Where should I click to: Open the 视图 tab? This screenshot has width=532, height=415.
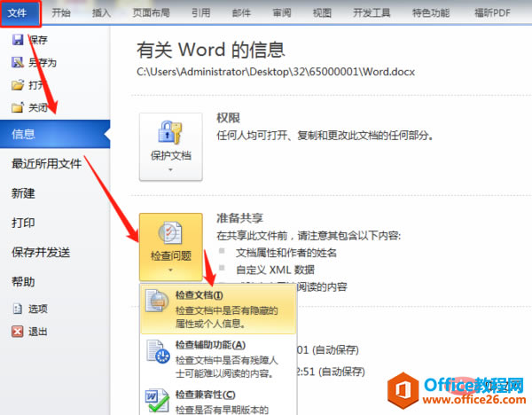322,13
